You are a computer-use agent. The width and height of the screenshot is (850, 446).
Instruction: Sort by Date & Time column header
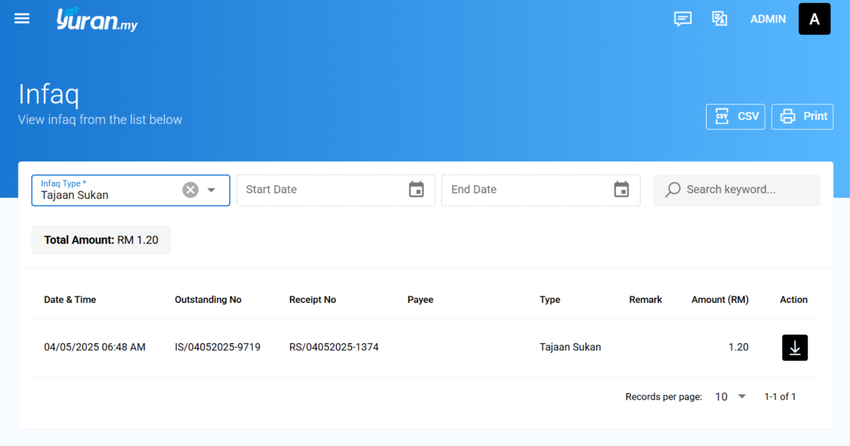[x=70, y=300]
